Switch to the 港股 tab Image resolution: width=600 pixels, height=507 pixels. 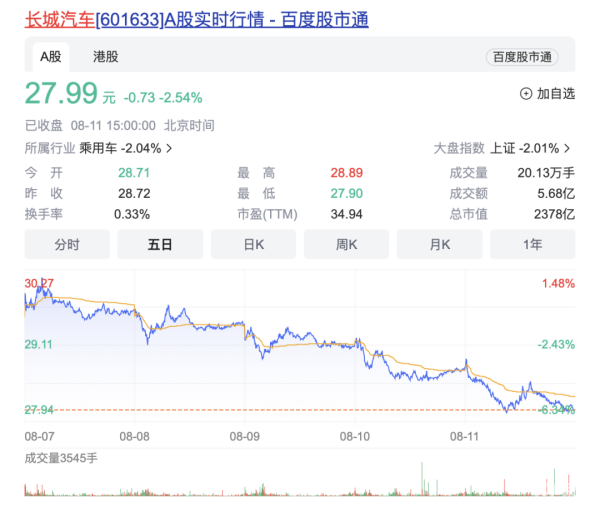[x=105, y=57]
